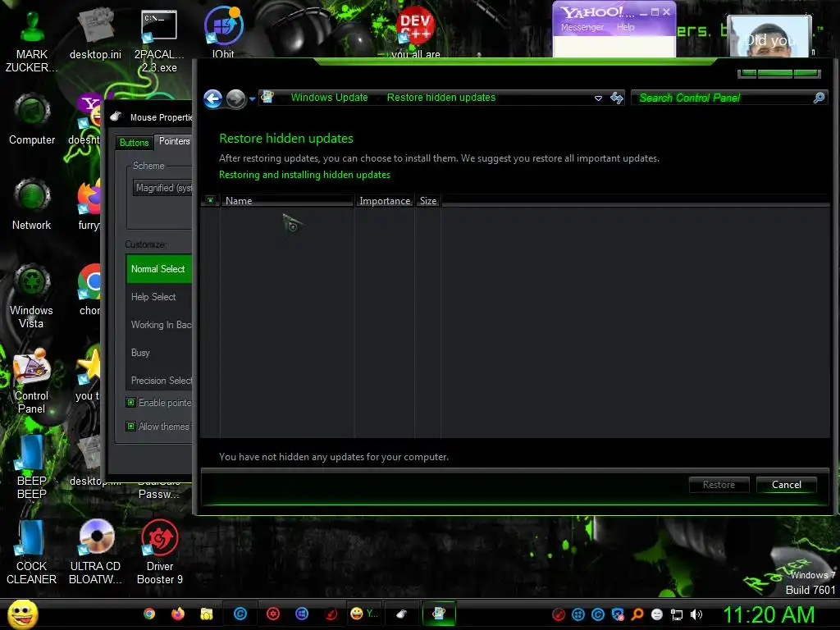Open Restoring and installing hidden updates link
Screen dimensions: 840x630
coord(304,175)
